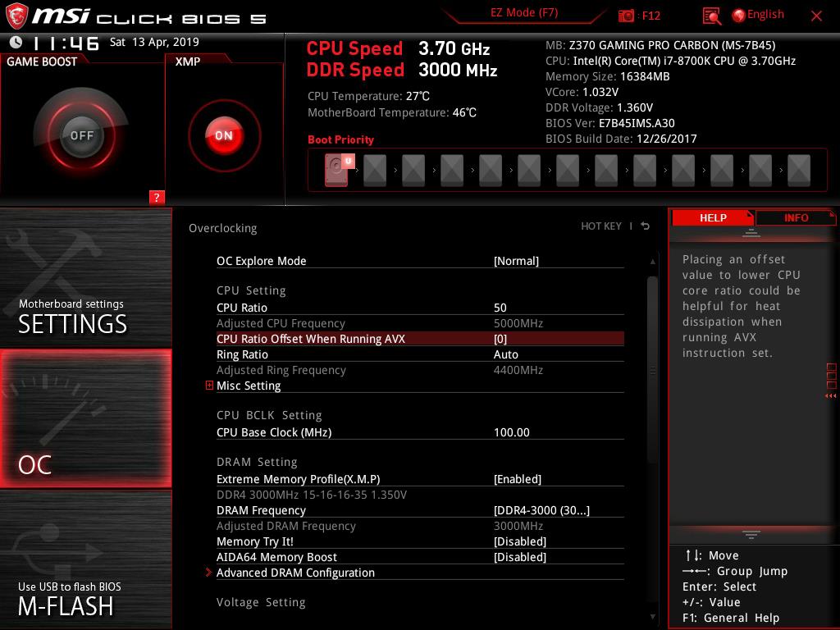Click the globe language icon
Image resolution: width=840 pixels, height=630 pixels.
click(x=738, y=16)
